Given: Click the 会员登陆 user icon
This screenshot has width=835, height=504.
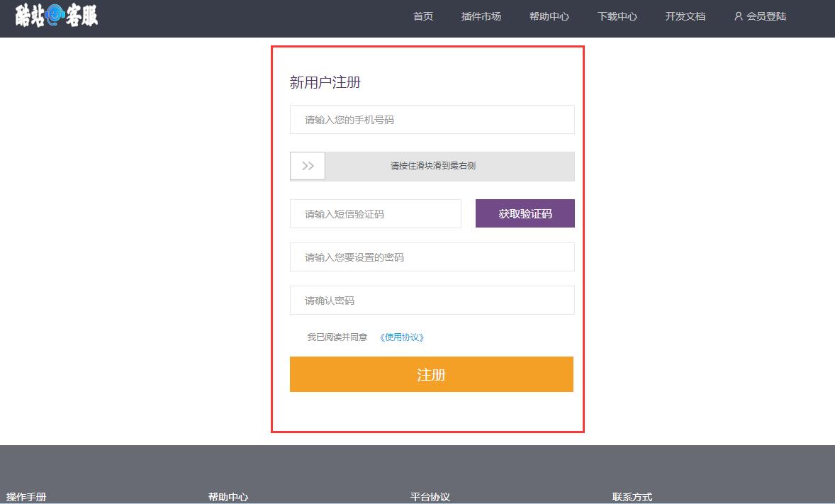Looking at the screenshot, I should pyautogui.click(x=738, y=16).
